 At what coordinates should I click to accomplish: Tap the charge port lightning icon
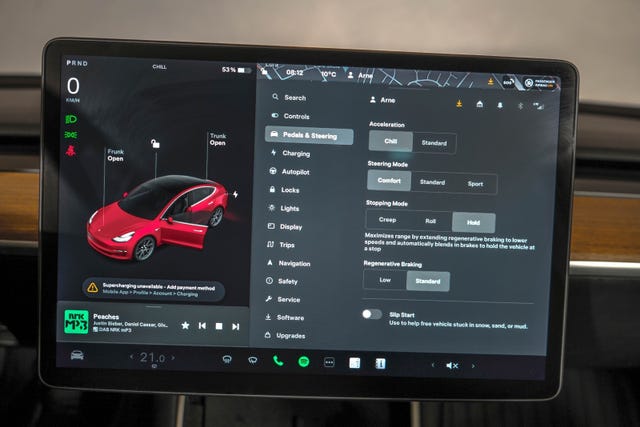[x=236, y=194]
